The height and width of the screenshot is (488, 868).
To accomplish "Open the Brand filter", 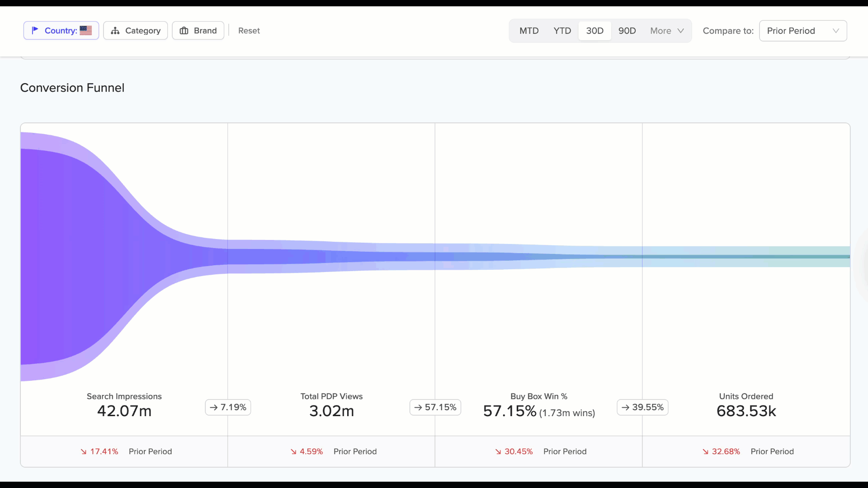I will point(198,31).
